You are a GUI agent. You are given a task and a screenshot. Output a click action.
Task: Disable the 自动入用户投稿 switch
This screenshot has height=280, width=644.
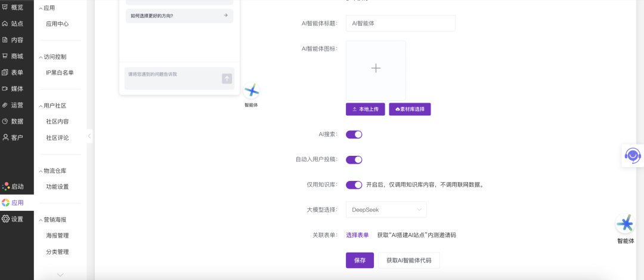pyautogui.click(x=354, y=159)
